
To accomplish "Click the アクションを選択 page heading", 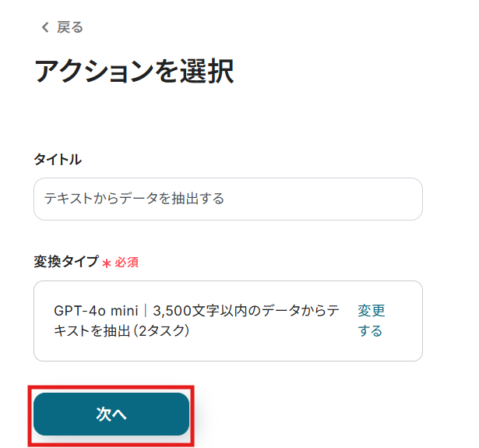I will click(134, 71).
